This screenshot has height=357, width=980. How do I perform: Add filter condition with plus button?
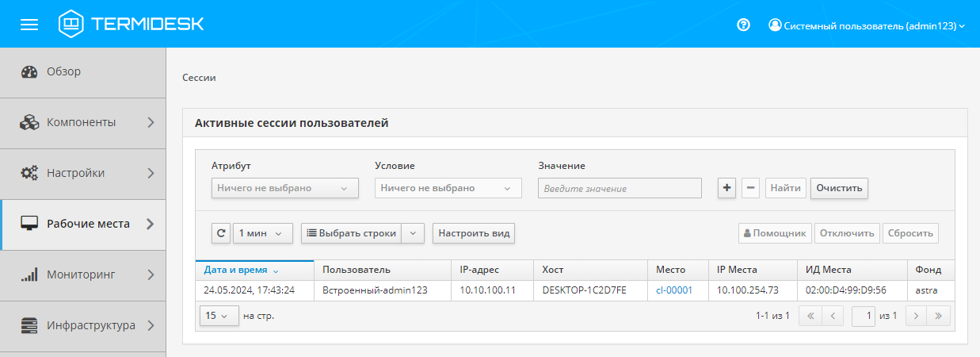point(726,188)
